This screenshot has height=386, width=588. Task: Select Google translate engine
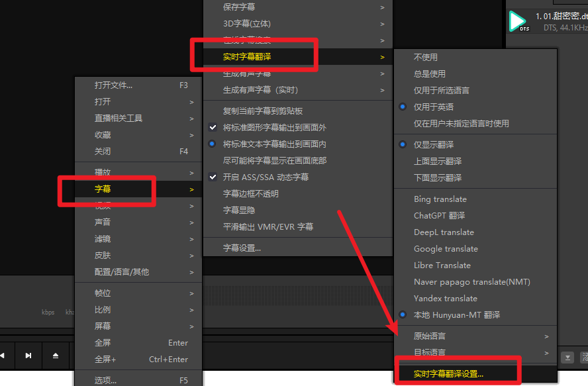point(475,249)
